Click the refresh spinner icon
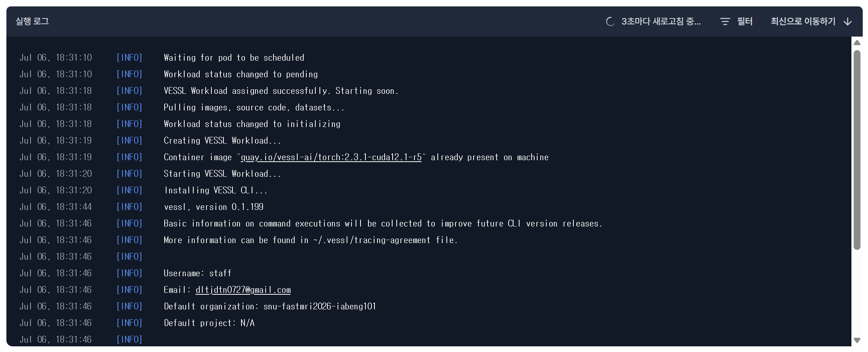 (610, 21)
